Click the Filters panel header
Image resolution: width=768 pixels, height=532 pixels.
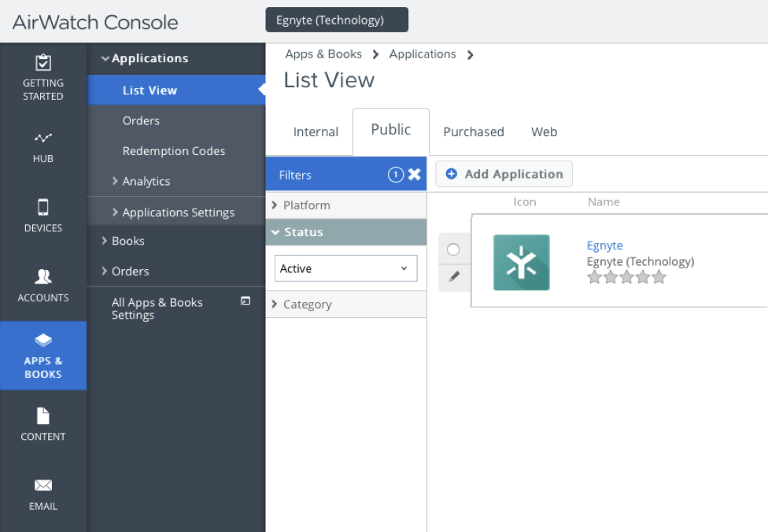[x=345, y=174]
